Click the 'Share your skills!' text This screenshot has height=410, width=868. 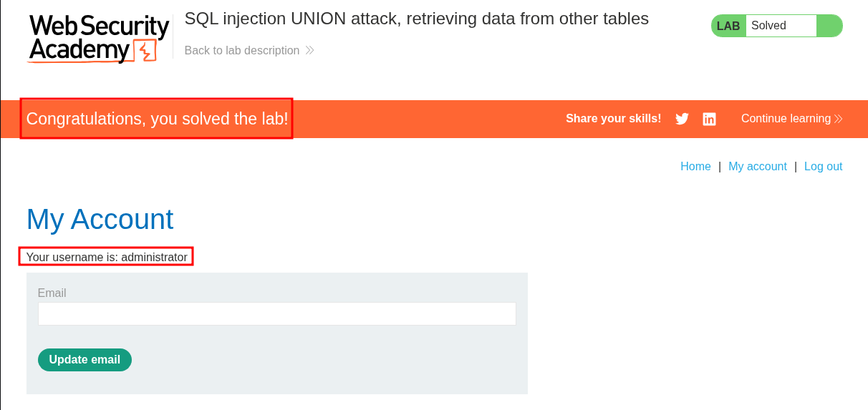click(613, 119)
